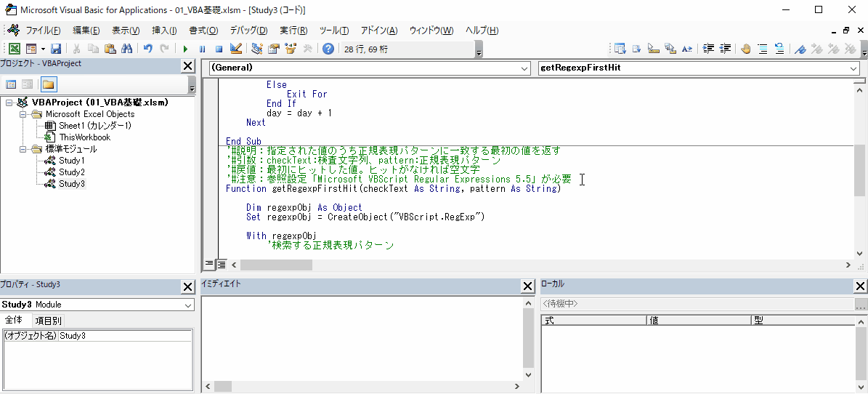The width and height of the screenshot is (868, 394).
Task: Open the 挿入(I) menu
Action: click(164, 30)
